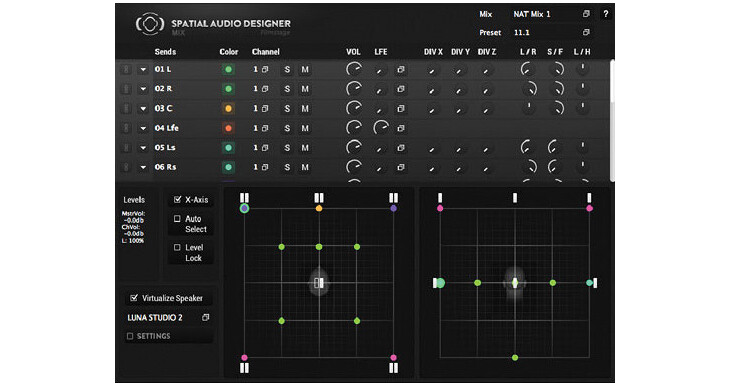
Task: Expand the 02 R send arrow
Action: (143, 89)
